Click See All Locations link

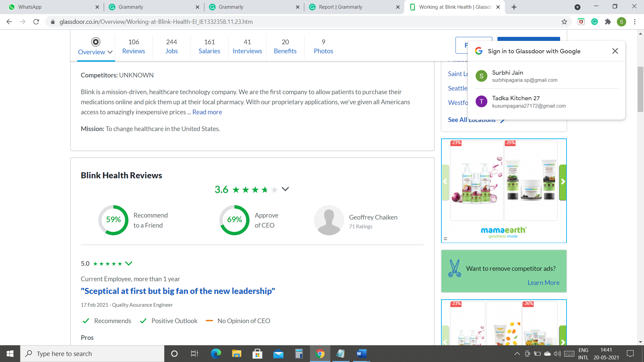(476, 120)
